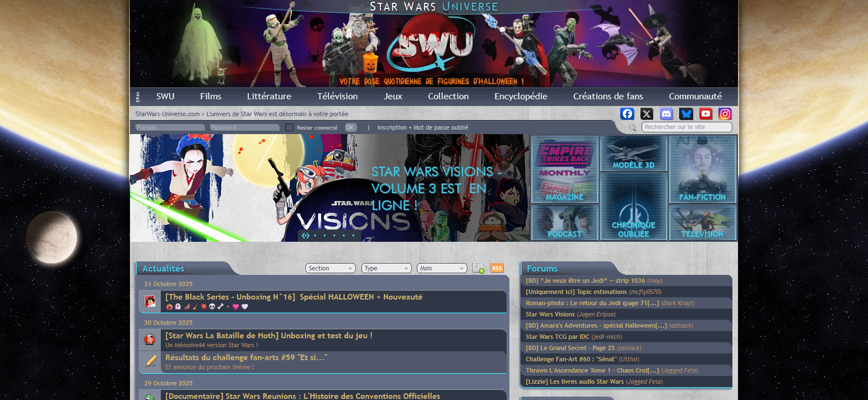Click the search magnifier icon
The height and width of the screenshot is (400, 868).
point(633,128)
